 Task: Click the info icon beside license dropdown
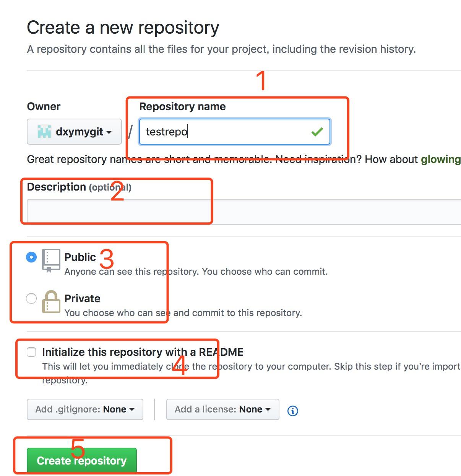[x=293, y=411]
